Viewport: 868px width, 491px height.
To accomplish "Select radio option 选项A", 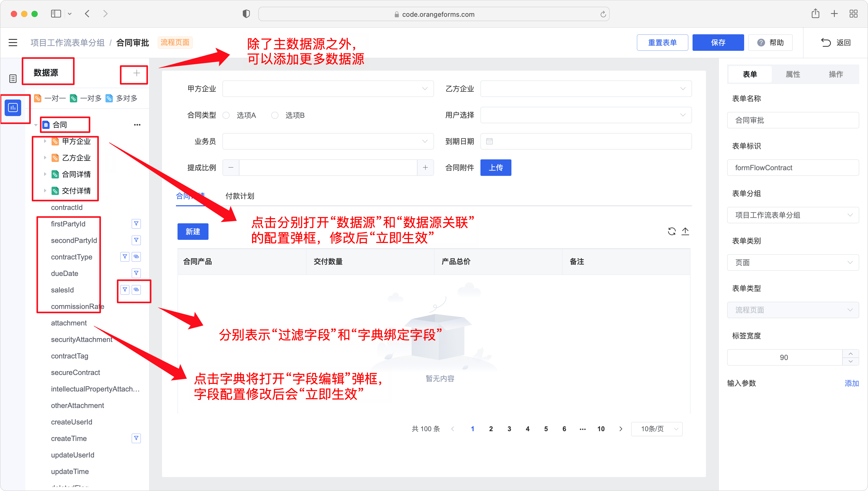I will point(226,115).
